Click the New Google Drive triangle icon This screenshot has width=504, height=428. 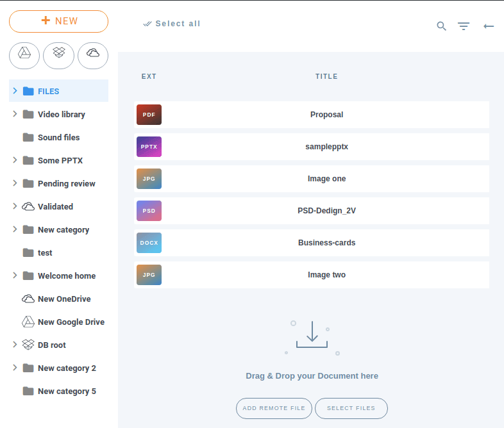coord(28,322)
